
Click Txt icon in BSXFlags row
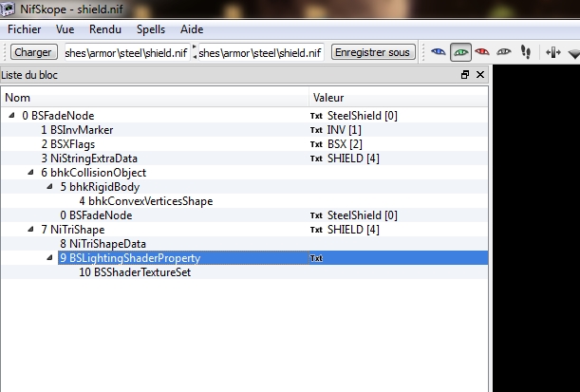coord(316,144)
